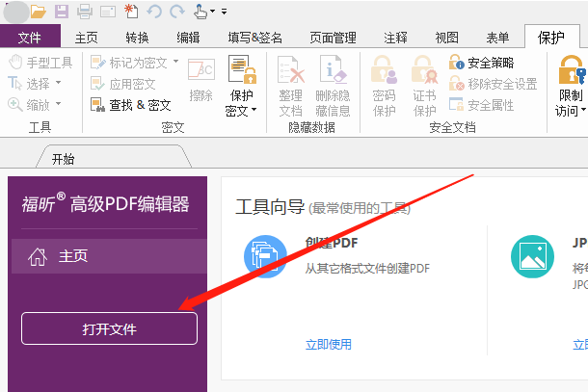Viewport: 588px width, 392px height.
Task: Click the 打开文件 button
Action: [x=109, y=328]
